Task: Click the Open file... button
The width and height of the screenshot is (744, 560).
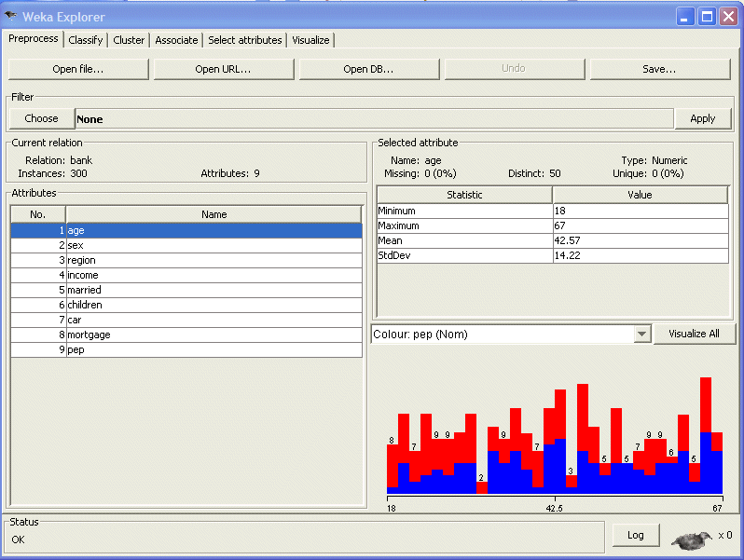Action: pyautogui.click(x=78, y=69)
